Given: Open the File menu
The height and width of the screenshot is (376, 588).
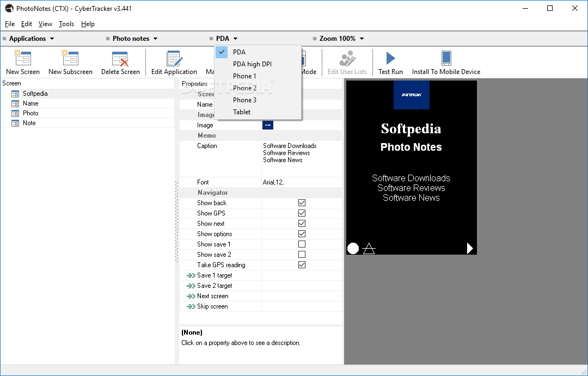Looking at the screenshot, I should [x=10, y=24].
